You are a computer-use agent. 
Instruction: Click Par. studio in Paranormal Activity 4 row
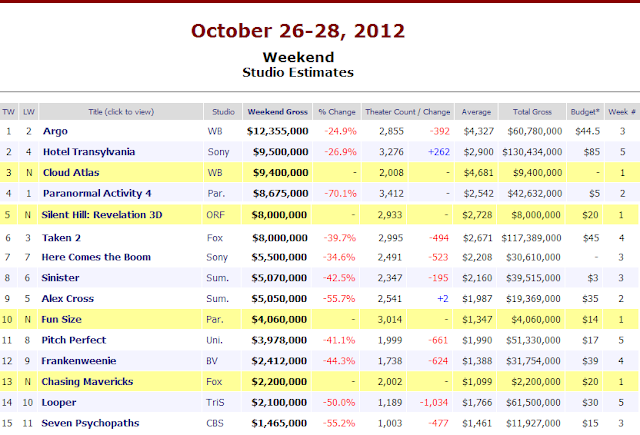216,193
